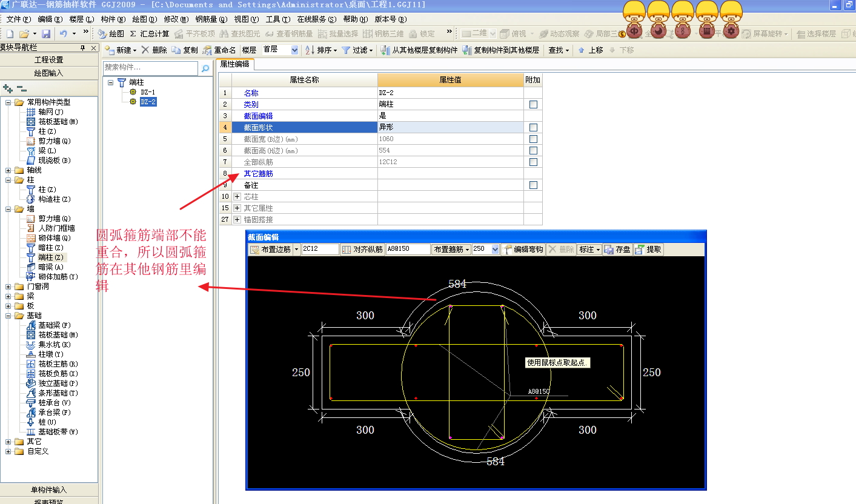Click the 搜索构件 search field
The image size is (856, 504).
pos(151,68)
